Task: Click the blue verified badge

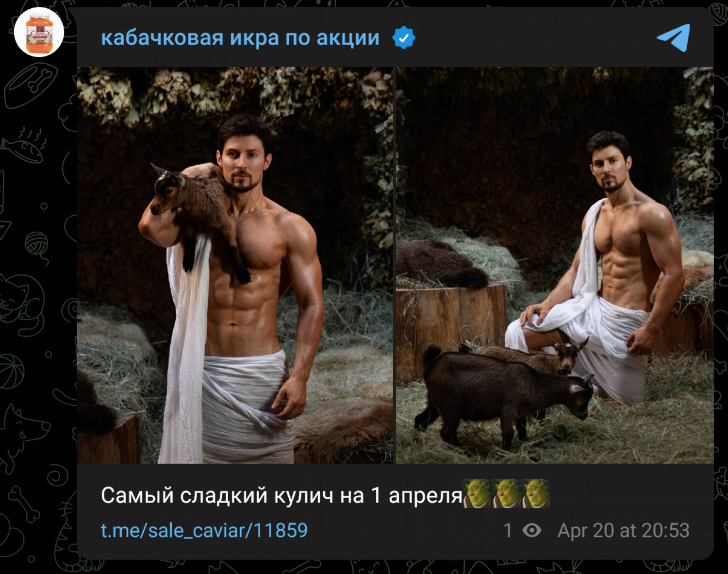Action: (x=404, y=38)
